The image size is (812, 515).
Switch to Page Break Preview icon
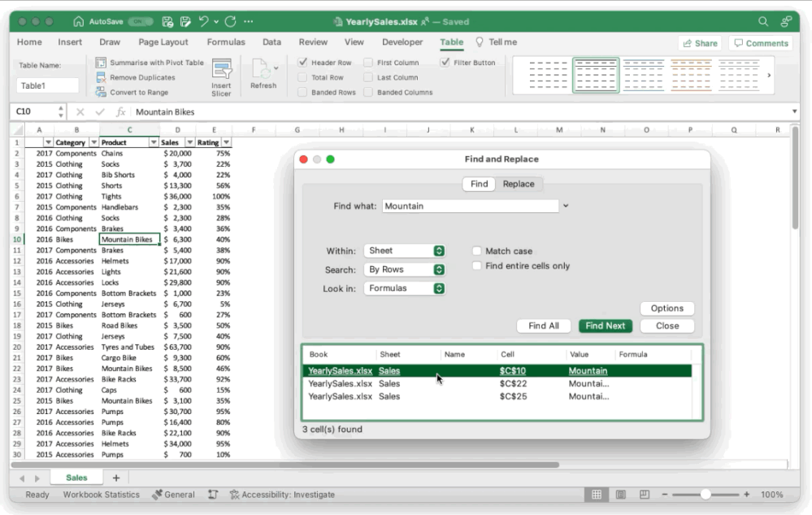pyautogui.click(x=645, y=495)
